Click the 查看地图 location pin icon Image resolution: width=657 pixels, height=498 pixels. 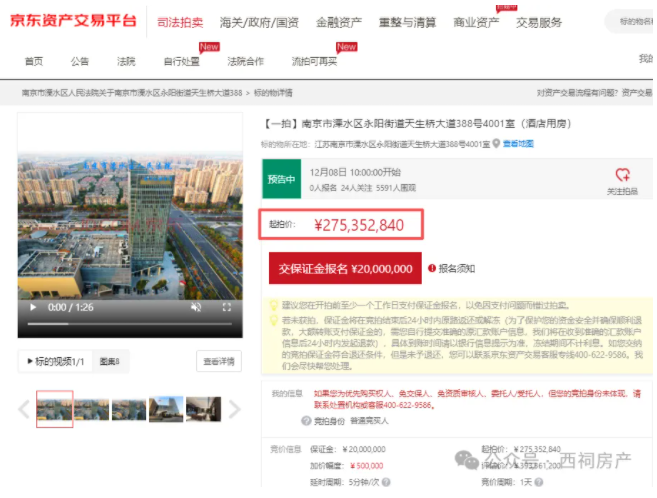496,144
